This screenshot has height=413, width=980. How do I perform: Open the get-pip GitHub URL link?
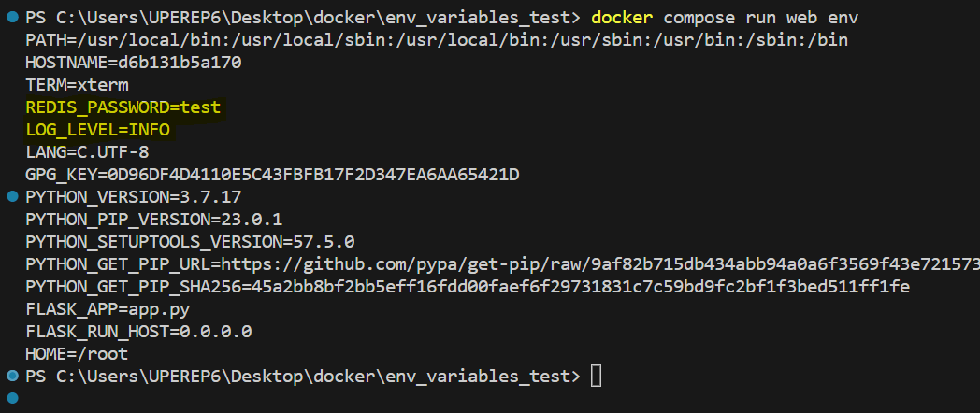click(598, 264)
